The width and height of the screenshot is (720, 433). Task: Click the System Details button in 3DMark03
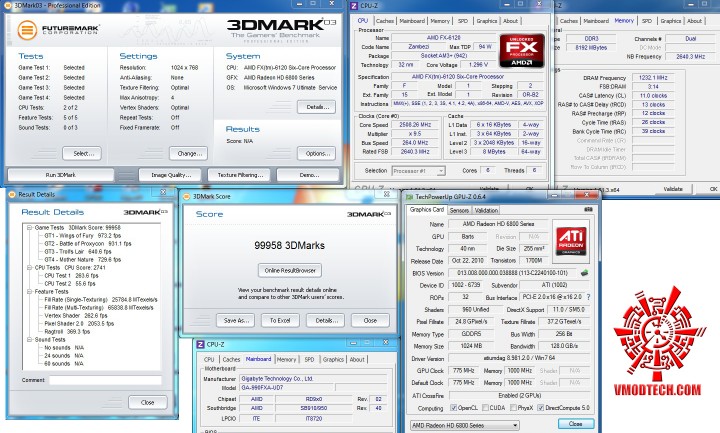point(316,107)
